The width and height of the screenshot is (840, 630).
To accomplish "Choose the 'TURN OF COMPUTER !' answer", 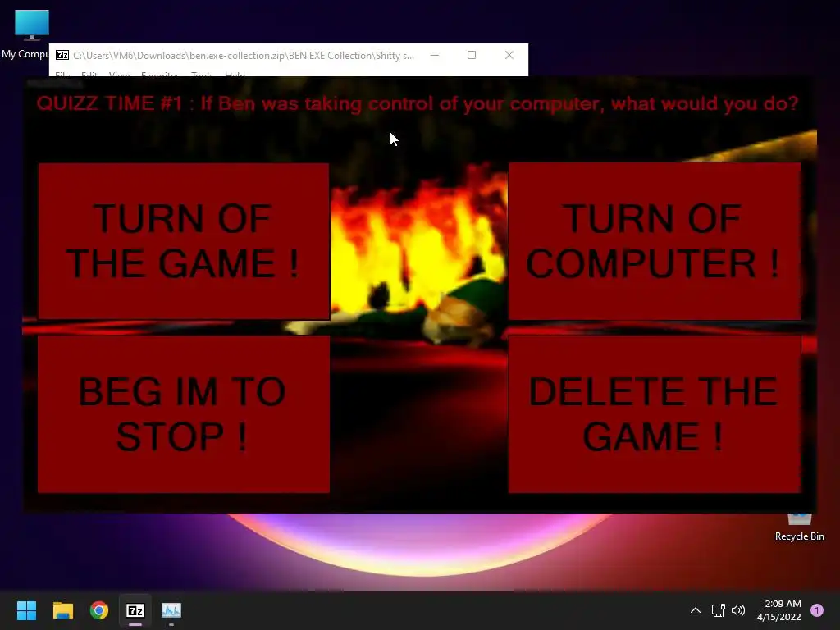I will 654,241.
